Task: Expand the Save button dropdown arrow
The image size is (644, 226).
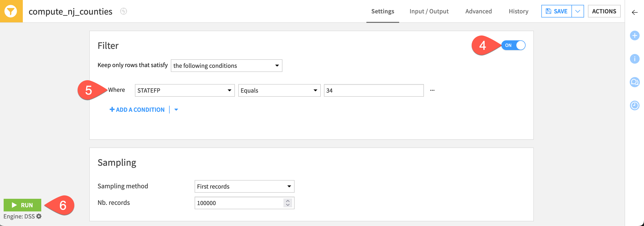Action: pos(578,11)
